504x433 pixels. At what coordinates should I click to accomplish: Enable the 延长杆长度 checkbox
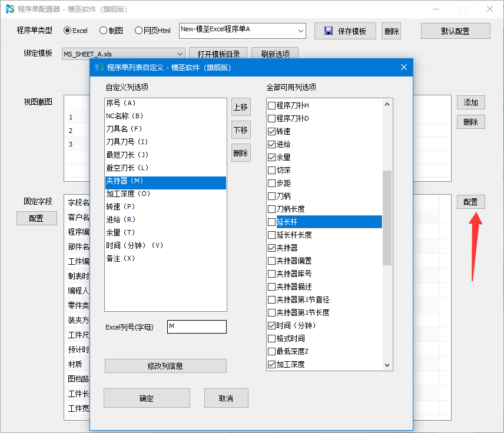coord(271,235)
